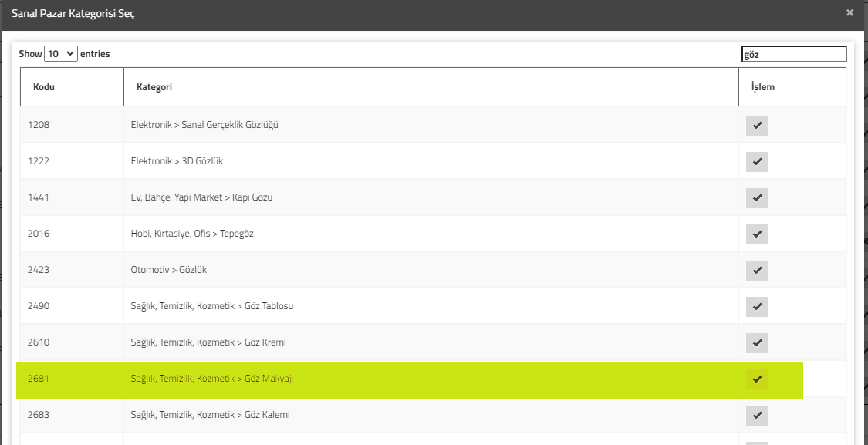Select the Sağlık, Temizlik, Kozmetik > Göz Makyajı text
This screenshot has width=868, height=445.
coord(212,379)
